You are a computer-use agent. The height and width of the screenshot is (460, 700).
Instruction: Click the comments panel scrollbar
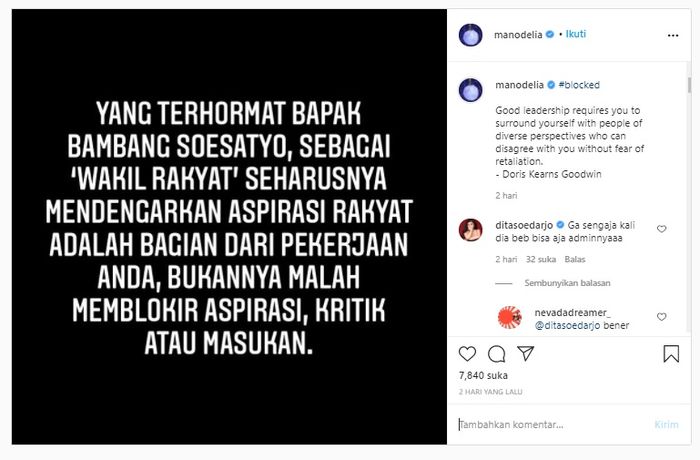coord(689,85)
